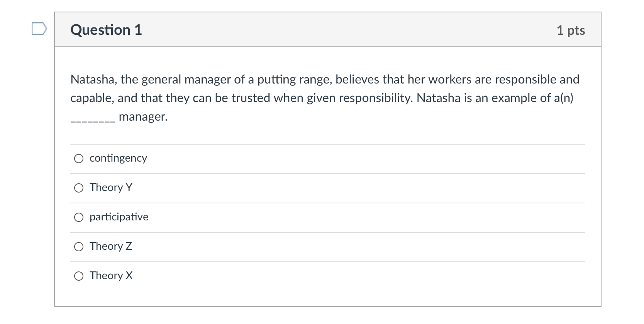
Task: Select the Theory Z radio button
Action: (x=79, y=246)
